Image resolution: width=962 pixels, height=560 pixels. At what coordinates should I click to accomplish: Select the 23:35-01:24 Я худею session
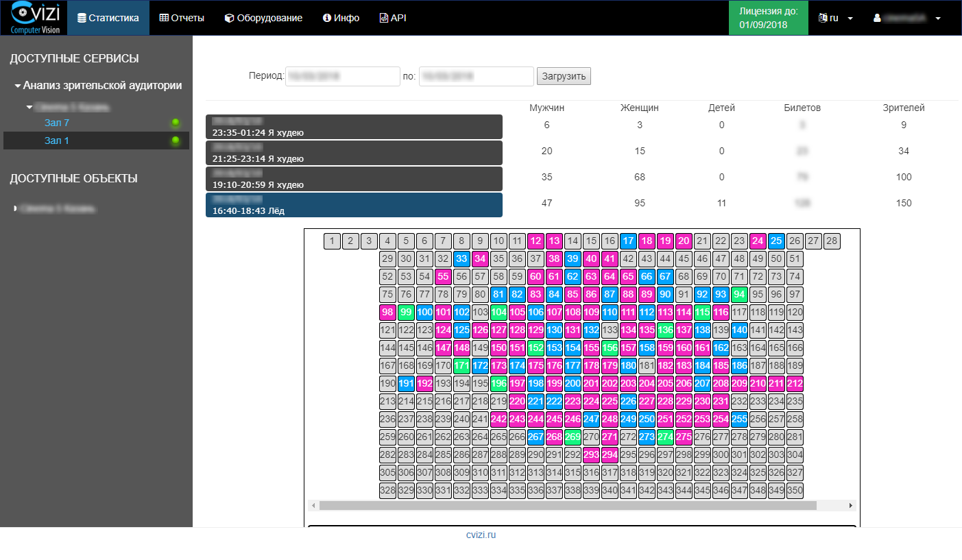click(354, 127)
